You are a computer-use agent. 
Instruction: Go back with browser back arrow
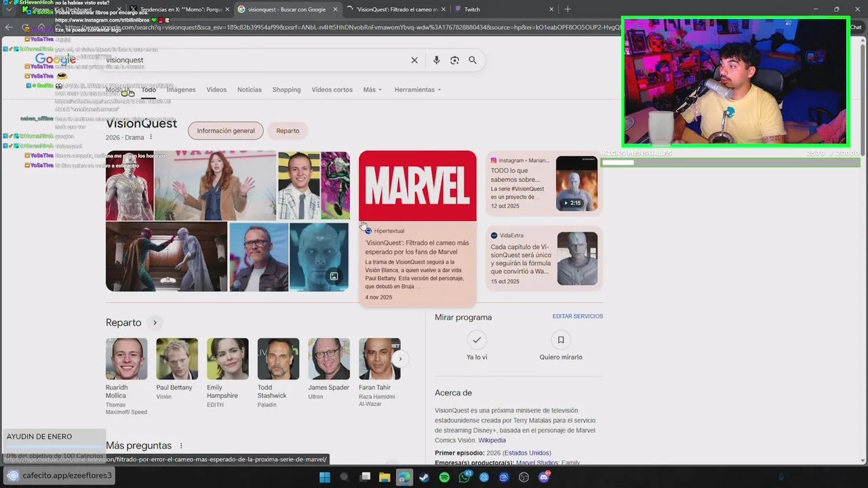coord(9,27)
